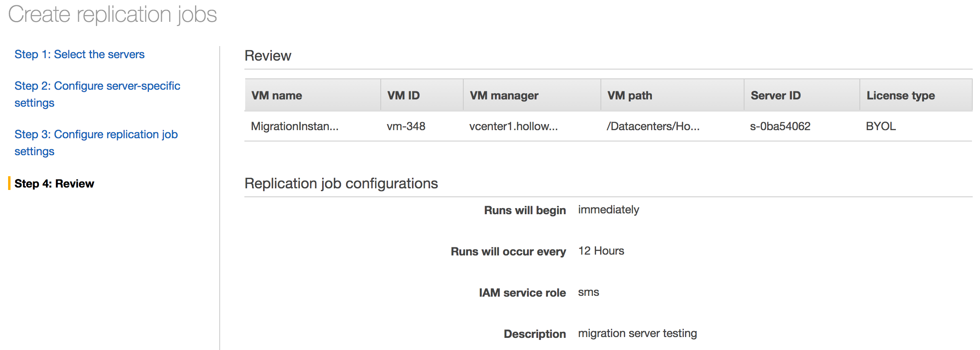980x350 pixels.
Task: Select Step 4: Review in sidebar
Action: coord(54,183)
